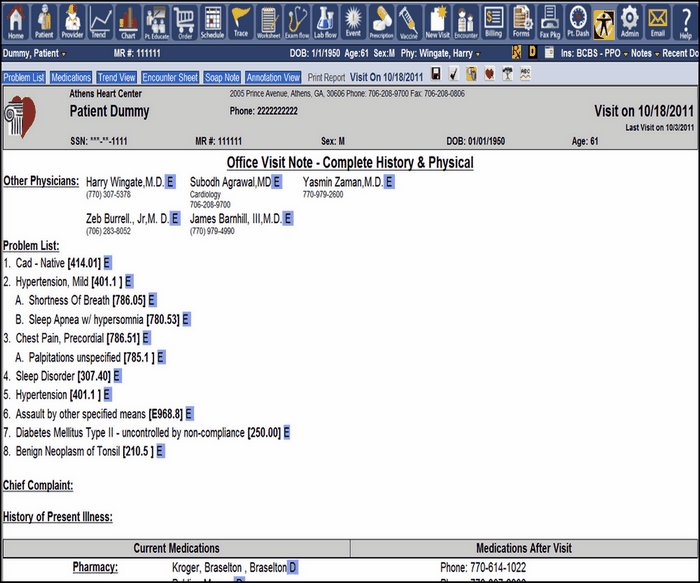Edit Palpitations unspecified via E
This screenshot has height=583, width=700.
(x=161, y=357)
